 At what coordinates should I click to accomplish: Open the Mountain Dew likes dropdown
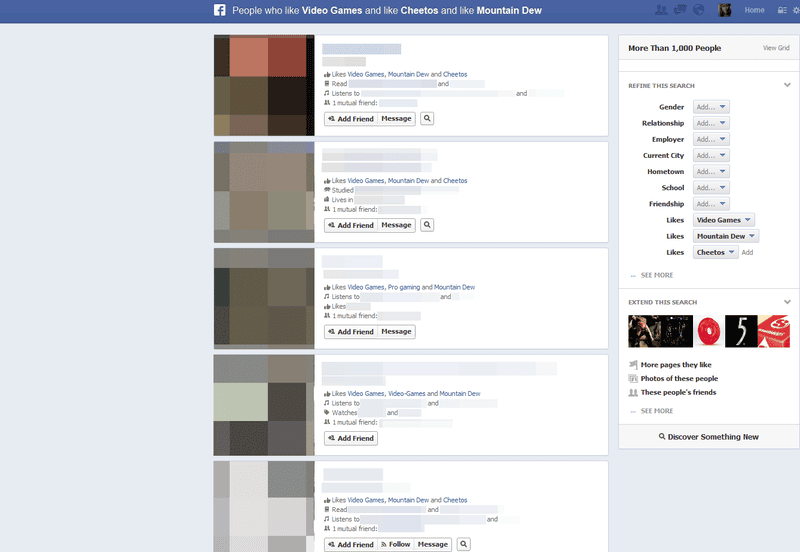tap(726, 236)
